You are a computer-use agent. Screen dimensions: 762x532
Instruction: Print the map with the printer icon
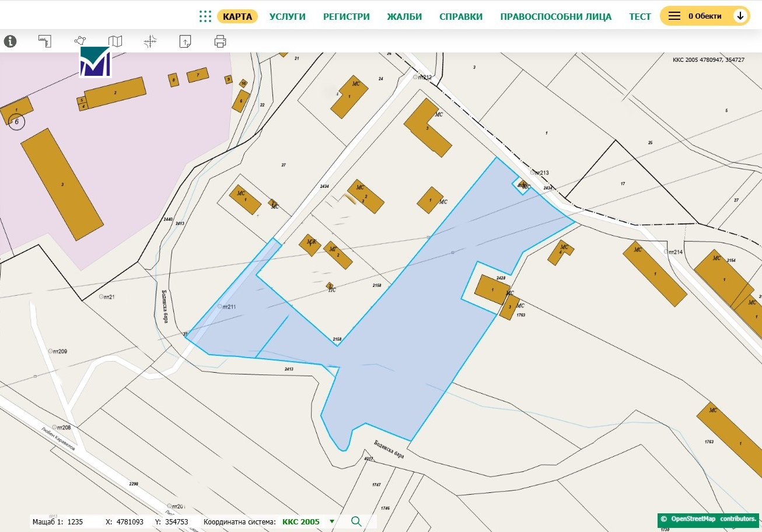point(220,41)
